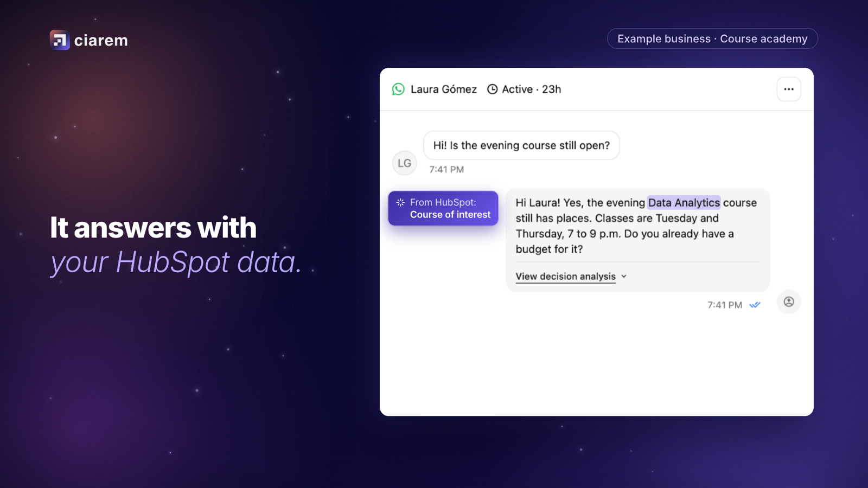
Task: Click the Active · 23h status text
Action: pyautogui.click(x=531, y=89)
